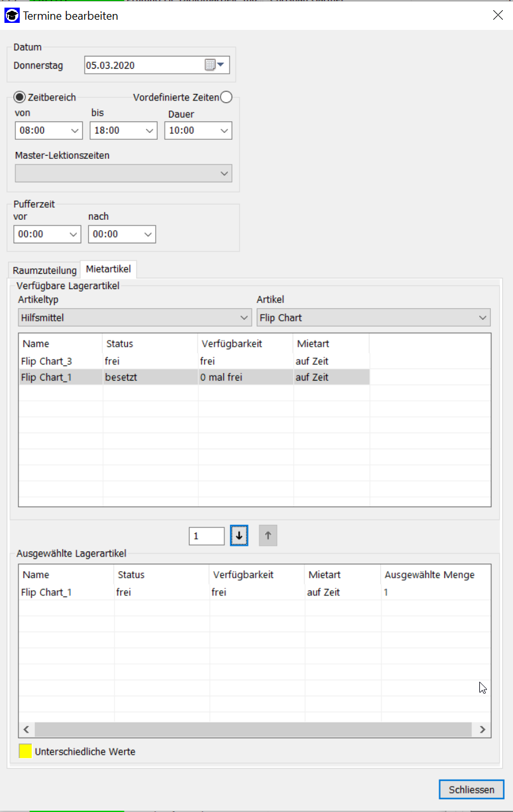The width and height of the screenshot is (513, 812).
Task: Click the up arrow remove-article button
Action: [x=268, y=536]
